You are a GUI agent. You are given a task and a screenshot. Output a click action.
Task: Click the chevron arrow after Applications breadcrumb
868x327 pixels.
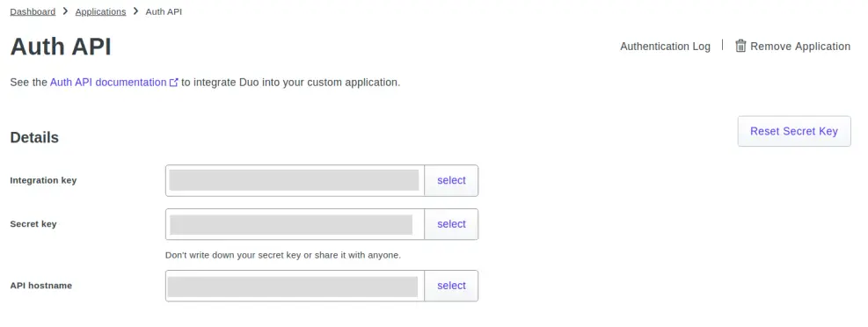tap(135, 11)
